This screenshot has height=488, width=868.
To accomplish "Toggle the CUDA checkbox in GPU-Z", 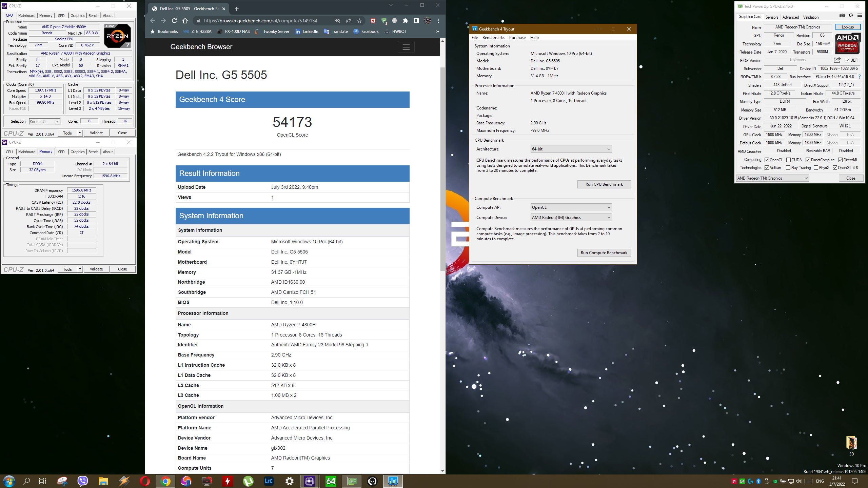I will pyautogui.click(x=788, y=160).
